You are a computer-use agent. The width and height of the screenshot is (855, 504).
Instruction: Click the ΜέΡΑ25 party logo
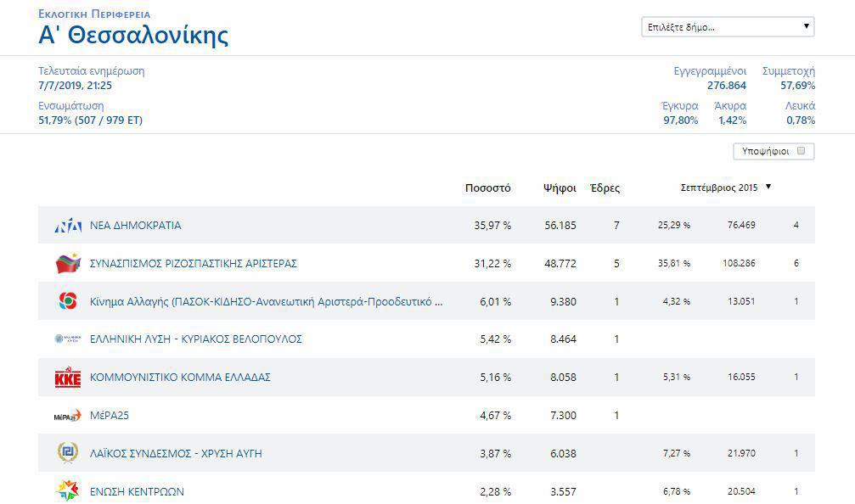(68, 416)
